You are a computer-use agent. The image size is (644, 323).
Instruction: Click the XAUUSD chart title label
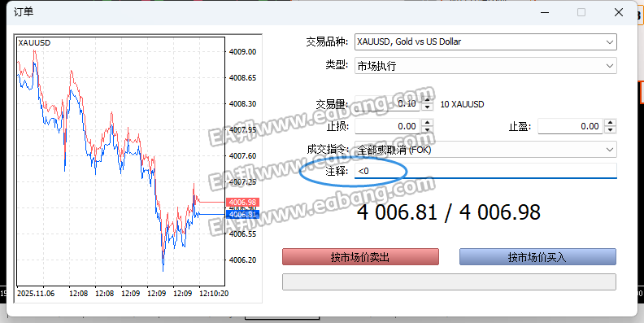tap(34, 43)
